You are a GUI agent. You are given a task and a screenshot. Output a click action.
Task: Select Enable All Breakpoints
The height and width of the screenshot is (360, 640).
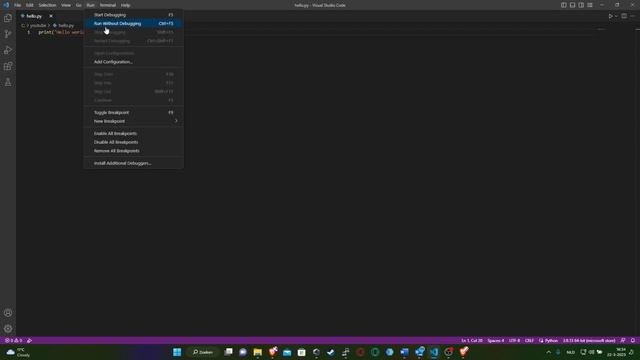[x=133, y=133]
